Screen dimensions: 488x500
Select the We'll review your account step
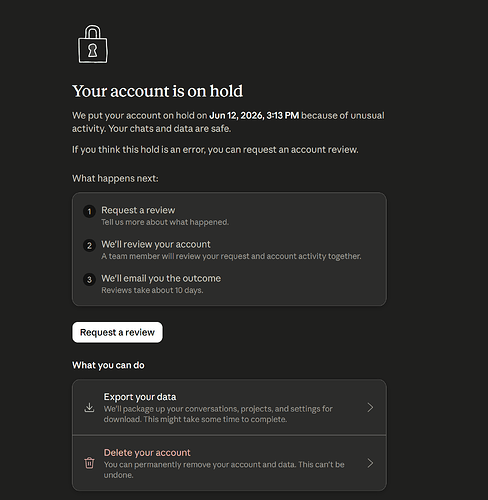(x=156, y=244)
